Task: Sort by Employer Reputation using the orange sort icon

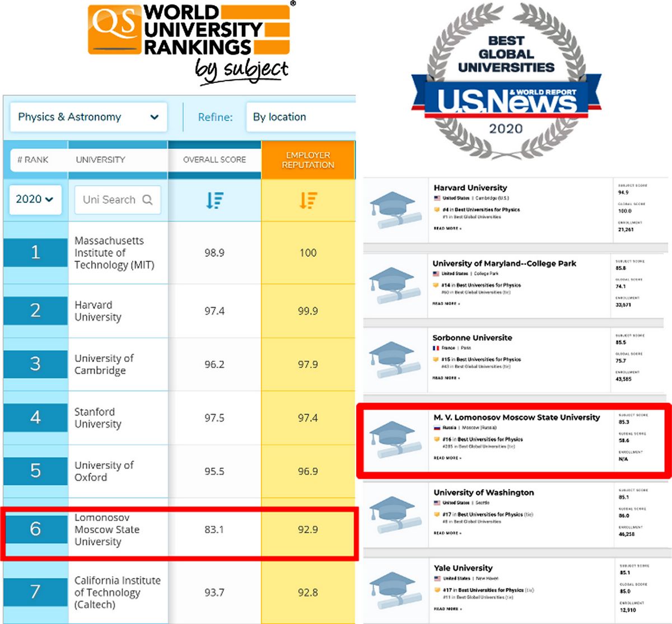Action: pyautogui.click(x=308, y=200)
